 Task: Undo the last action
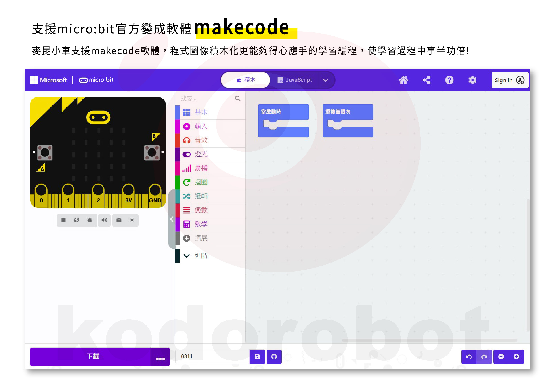point(469,356)
